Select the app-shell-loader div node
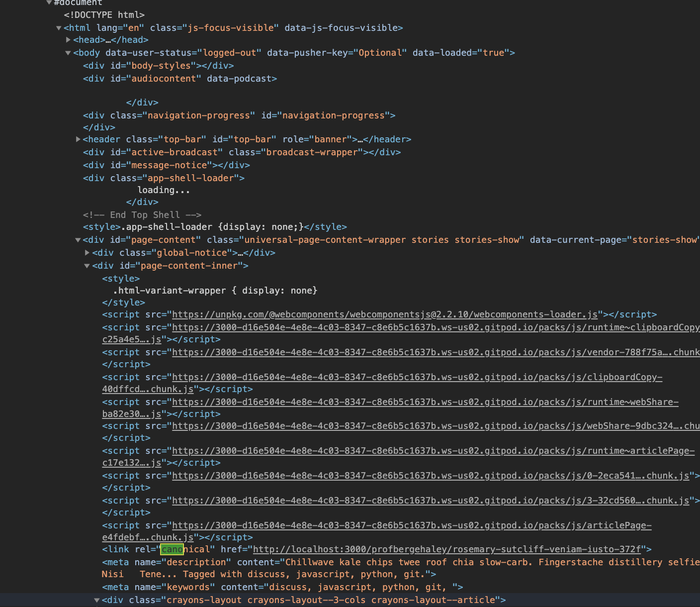 coord(164,178)
